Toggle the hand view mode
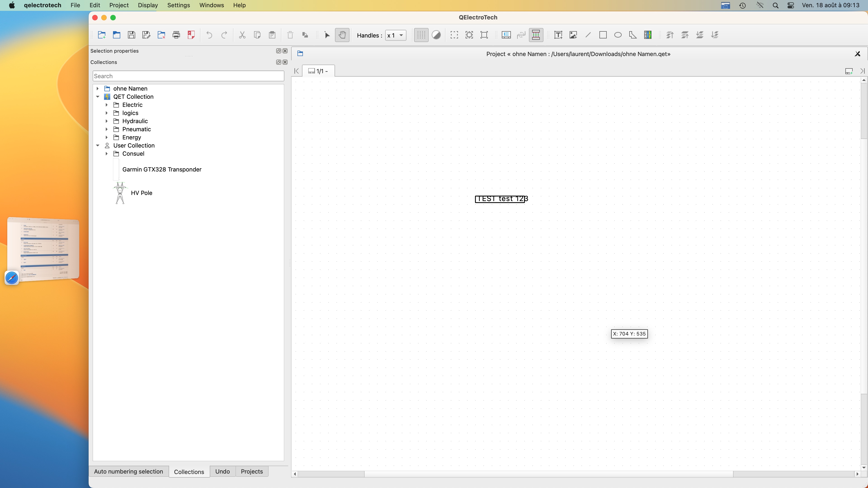 click(342, 35)
